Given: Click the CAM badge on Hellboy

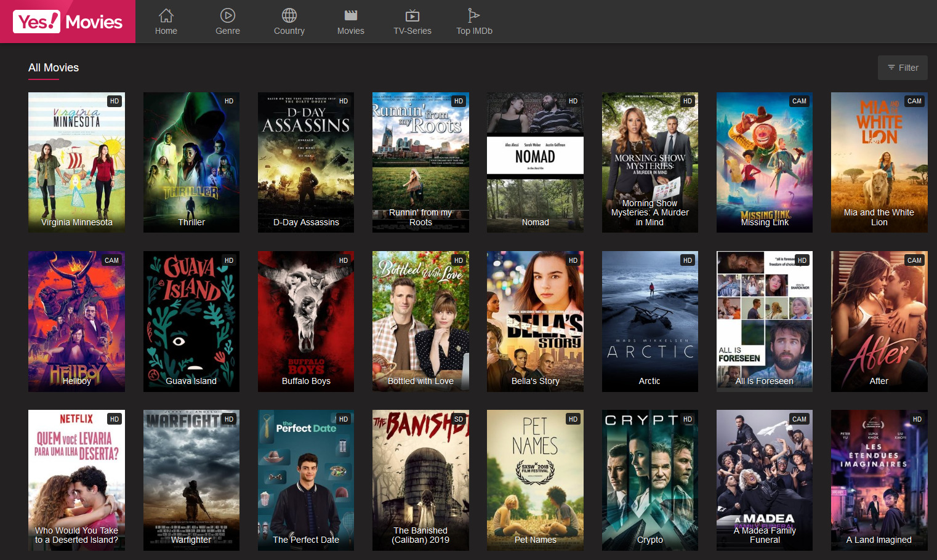Looking at the screenshot, I should coord(111,260).
